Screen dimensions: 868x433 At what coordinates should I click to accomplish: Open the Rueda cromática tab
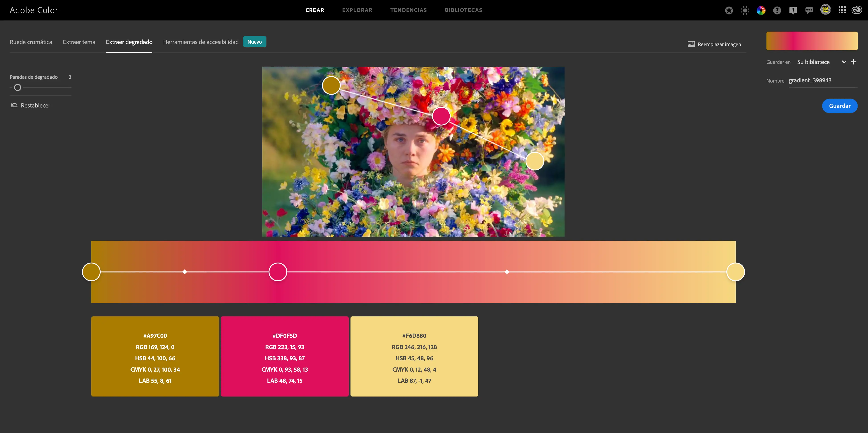31,42
